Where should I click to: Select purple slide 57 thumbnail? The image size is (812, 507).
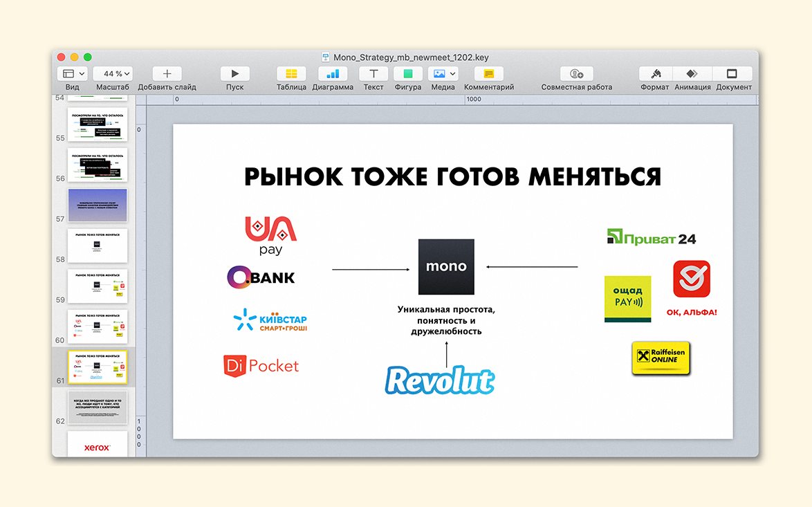[98, 205]
